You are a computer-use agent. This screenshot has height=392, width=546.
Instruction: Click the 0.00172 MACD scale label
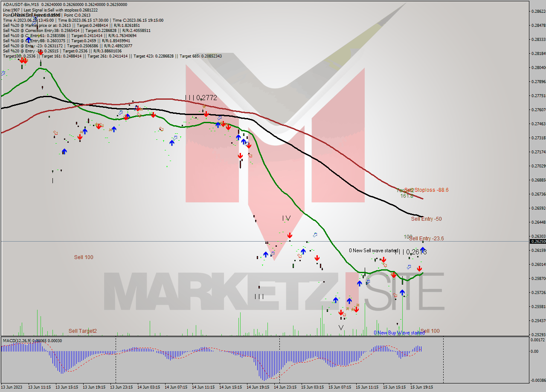pos(537,340)
